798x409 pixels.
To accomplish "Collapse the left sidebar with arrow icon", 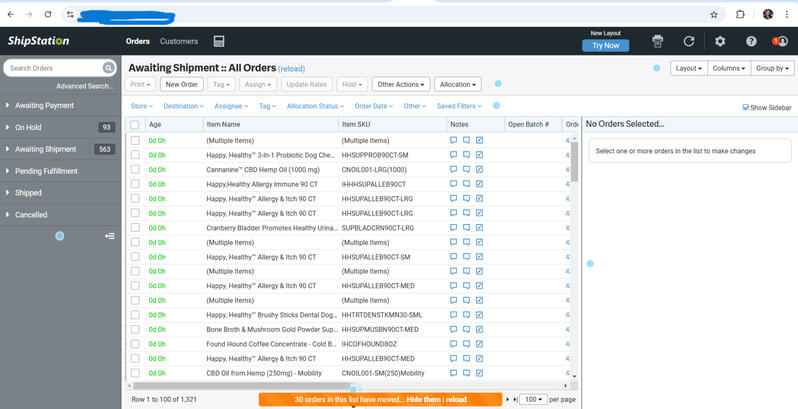I will [109, 236].
